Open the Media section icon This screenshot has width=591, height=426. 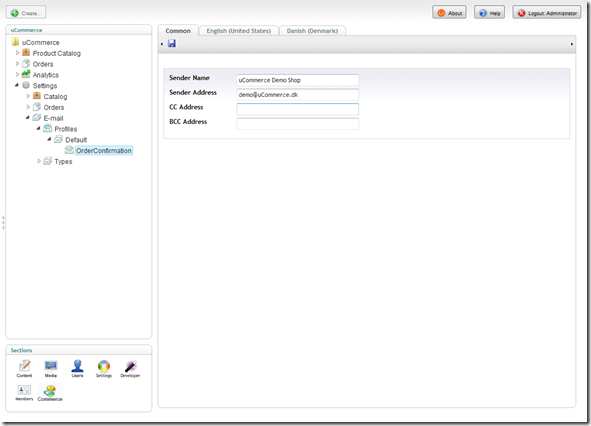[x=51, y=366]
